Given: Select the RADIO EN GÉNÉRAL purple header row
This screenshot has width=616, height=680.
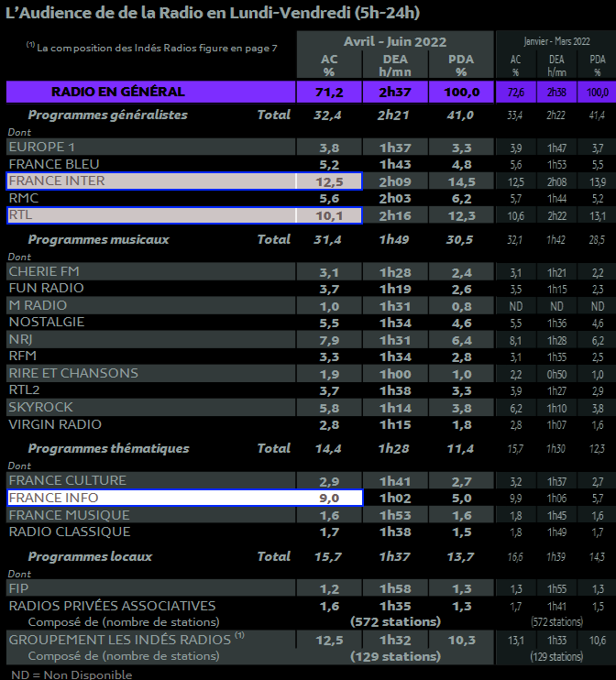Looking at the screenshot, I should pos(118,92).
